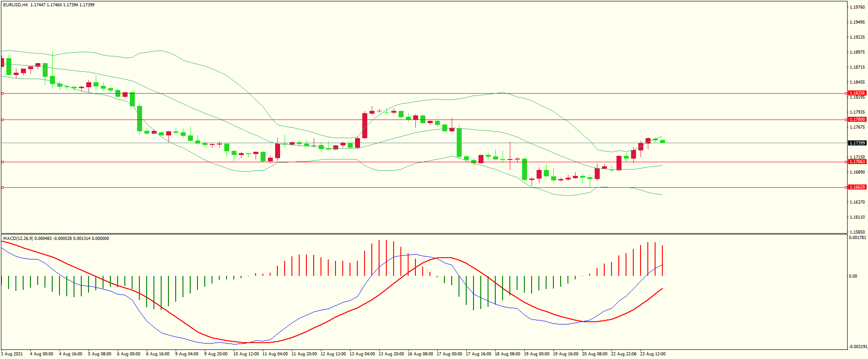Click the 5 Aug 08:00 time label
This screenshot has width=868, height=359.
point(99,354)
